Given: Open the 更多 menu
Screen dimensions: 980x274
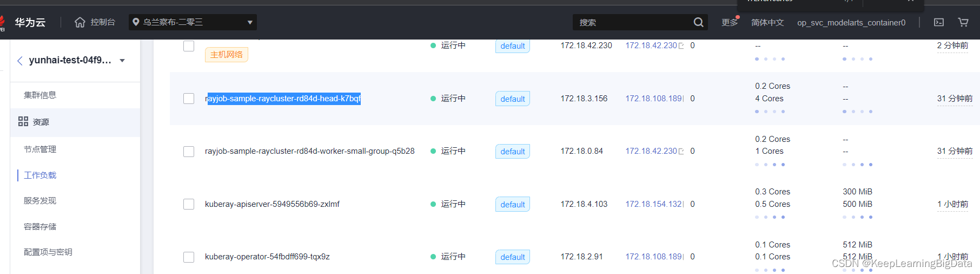Looking at the screenshot, I should pos(729,22).
